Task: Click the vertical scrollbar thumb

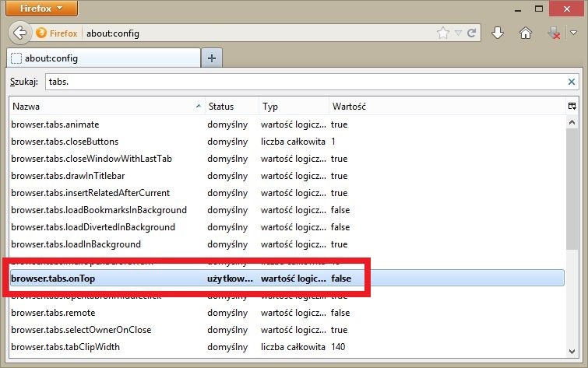Action: (572, 189)
